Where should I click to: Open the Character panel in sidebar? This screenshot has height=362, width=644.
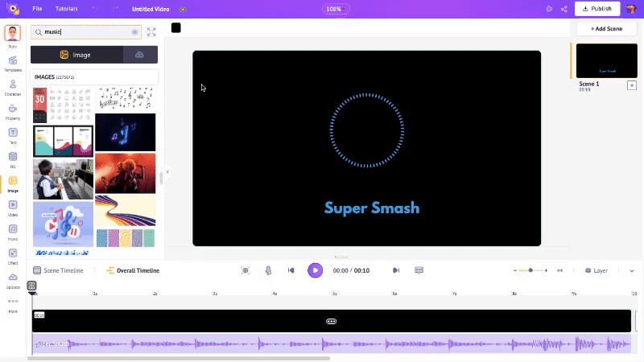[13, 86]
